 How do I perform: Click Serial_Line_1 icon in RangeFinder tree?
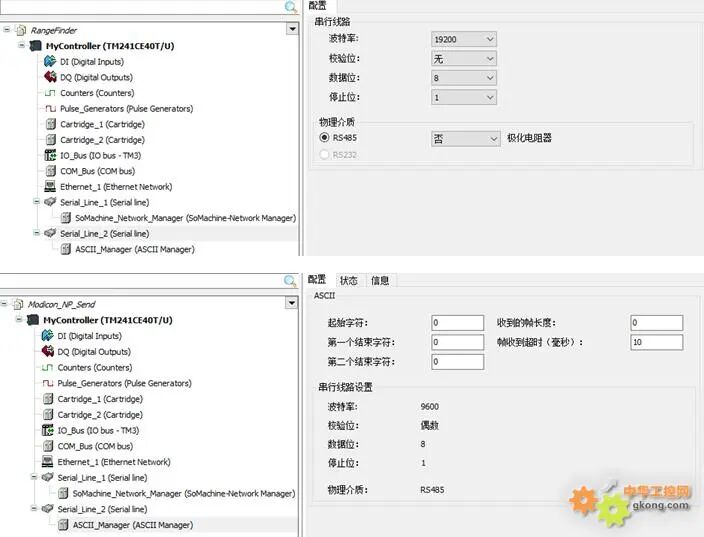point(50,202)
